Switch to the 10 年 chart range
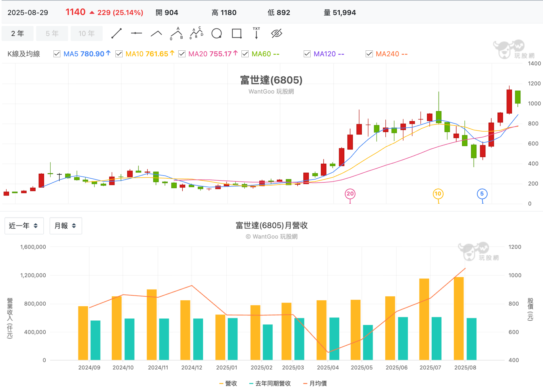Screen dimensions: 543x392 [86, 33]
